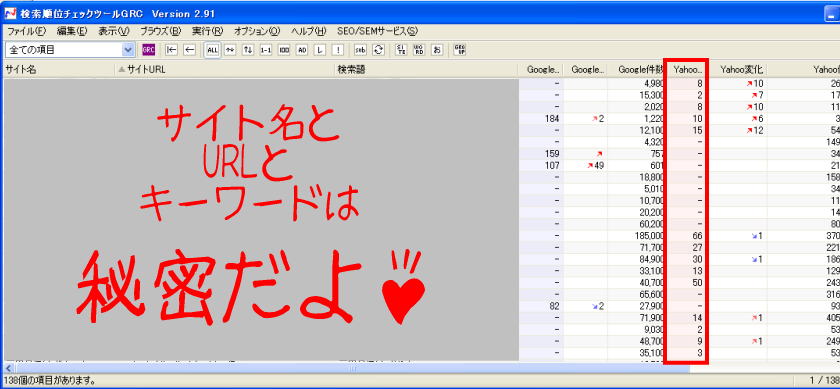This screenshot has width=840, height=389.
Task: Select Google件数 value 185,000
Action: [x=648, y=235]
